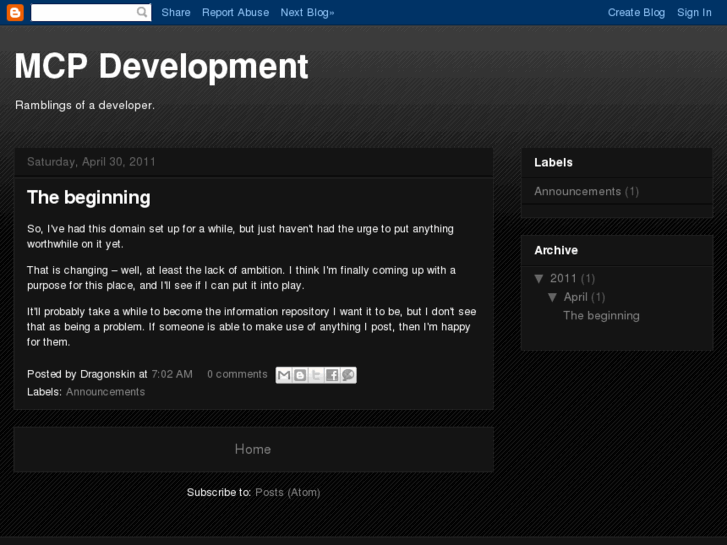
Task: Select the Announcements label in sidebar
Action: pyautogui.click(x=577, y=191)
